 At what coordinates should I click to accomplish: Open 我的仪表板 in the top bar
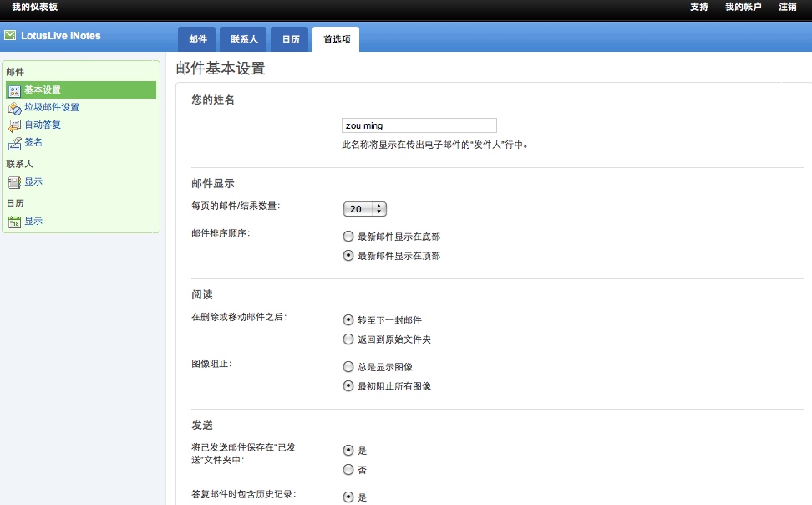click(34, 8)
